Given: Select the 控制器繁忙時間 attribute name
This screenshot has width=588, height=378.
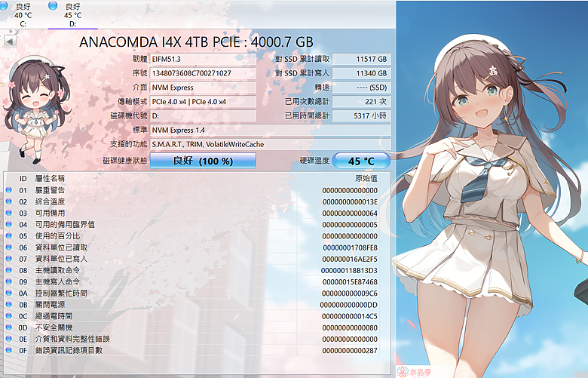Looking at the screenshot, I should tap(61, 293).
